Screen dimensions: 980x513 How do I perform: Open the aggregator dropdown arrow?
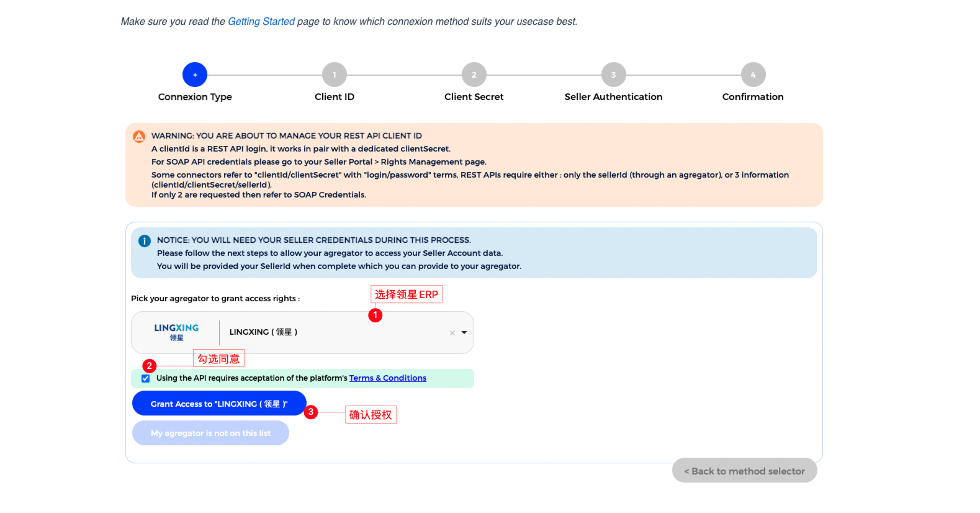click(464, 332)
